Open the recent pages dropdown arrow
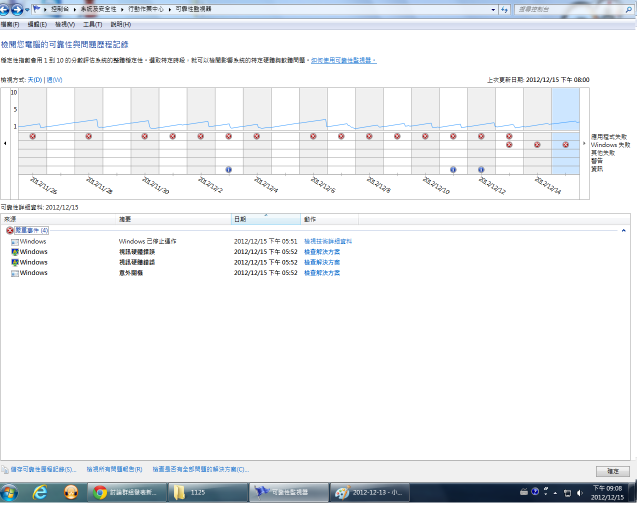This screenshot has width=640, height=512. [27, 10]
